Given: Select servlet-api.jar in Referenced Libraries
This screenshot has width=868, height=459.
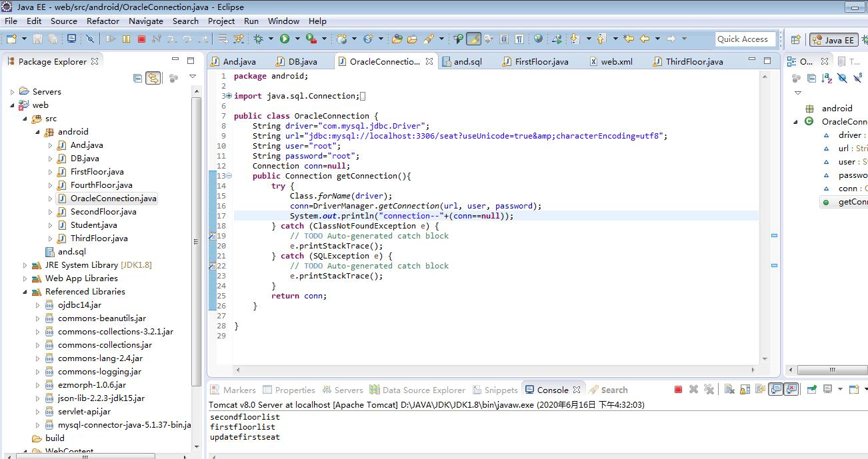Looking at the screenshot, I should pyautogui.click(x=77, y=412).
